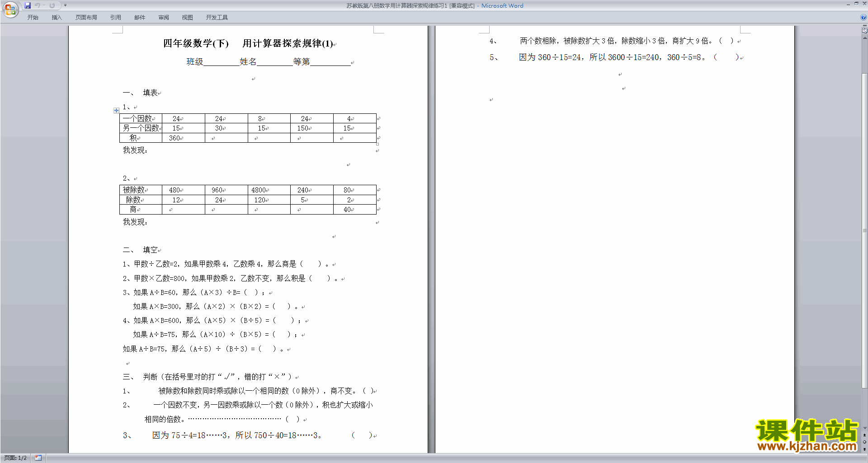Open Customize Quick Access Toolbar dropdown
This screenshot has height=463, width=868.
(65, 5)
